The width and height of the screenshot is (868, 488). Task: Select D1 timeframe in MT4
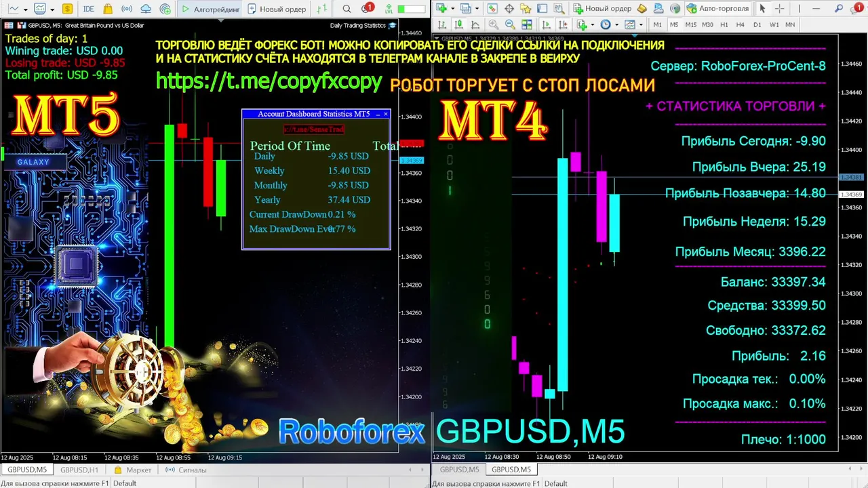(757, 24)
